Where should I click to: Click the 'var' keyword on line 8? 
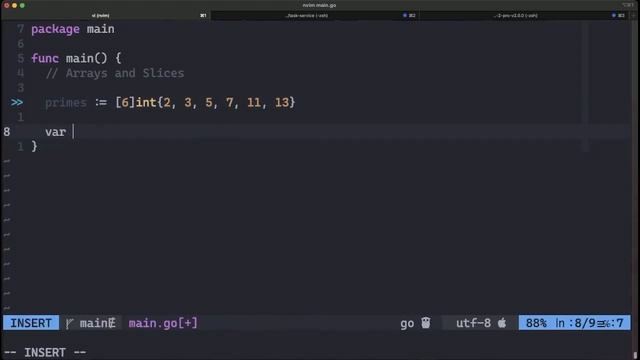56,132
